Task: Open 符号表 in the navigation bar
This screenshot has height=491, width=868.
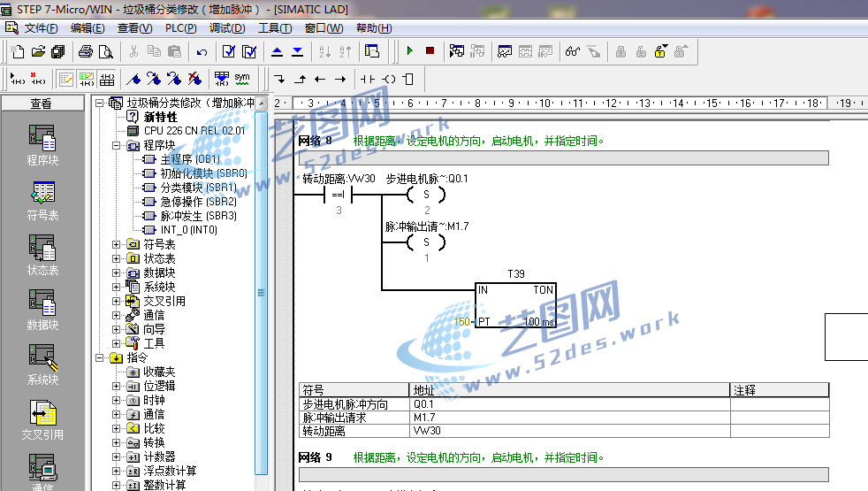Action: (42, 201)
